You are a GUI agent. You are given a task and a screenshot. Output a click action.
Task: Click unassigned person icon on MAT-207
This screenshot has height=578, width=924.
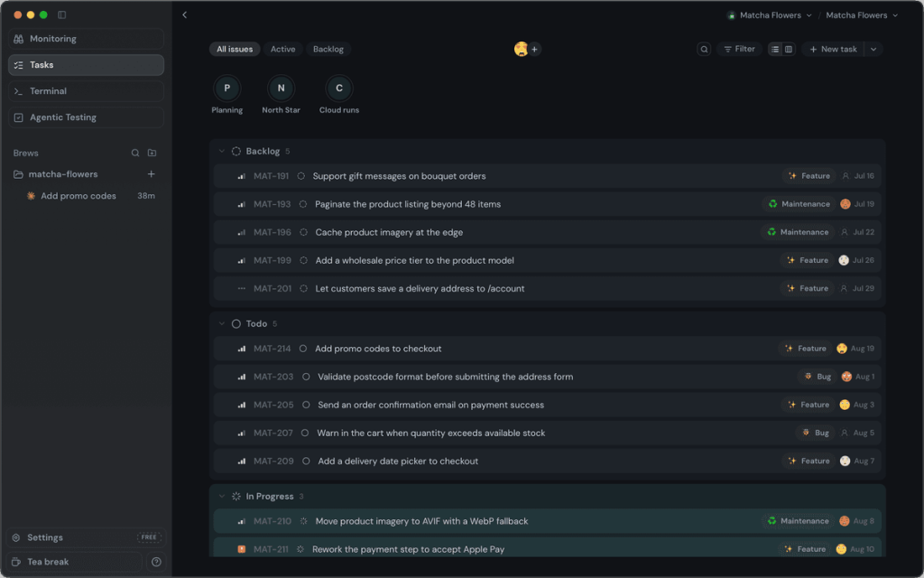[845, 433]
